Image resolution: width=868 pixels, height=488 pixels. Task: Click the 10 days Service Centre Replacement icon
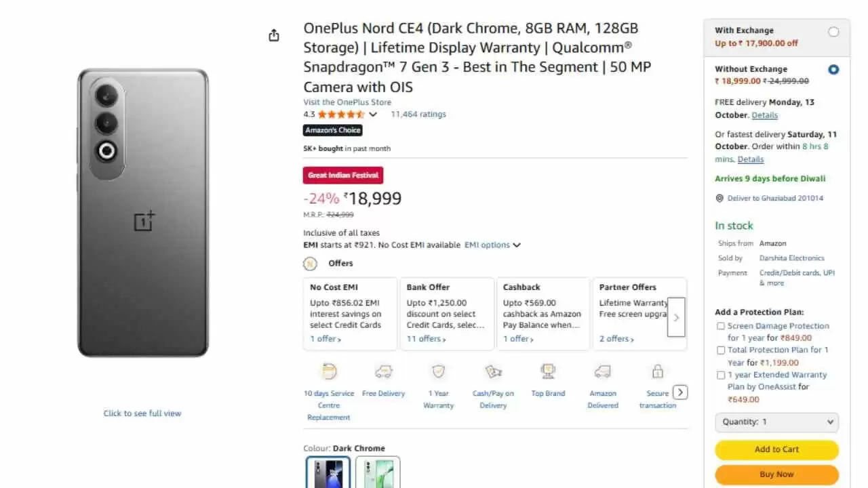pyautogui.click(x=329, y=371)
